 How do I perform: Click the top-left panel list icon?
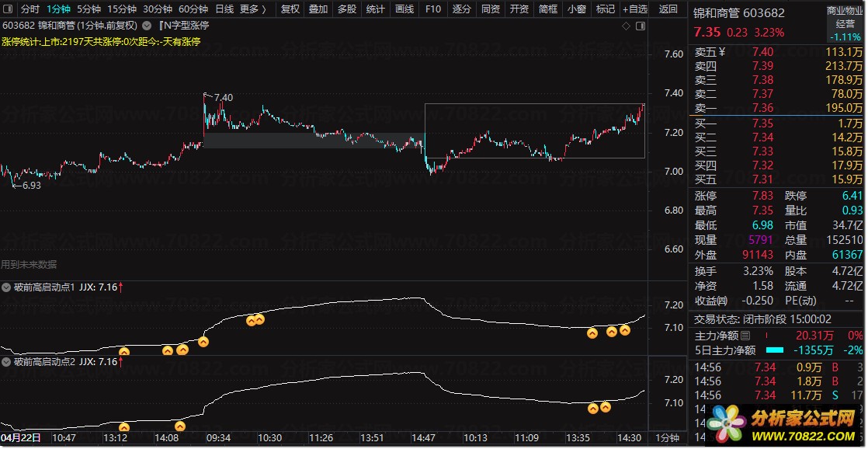tap(9, 9)
